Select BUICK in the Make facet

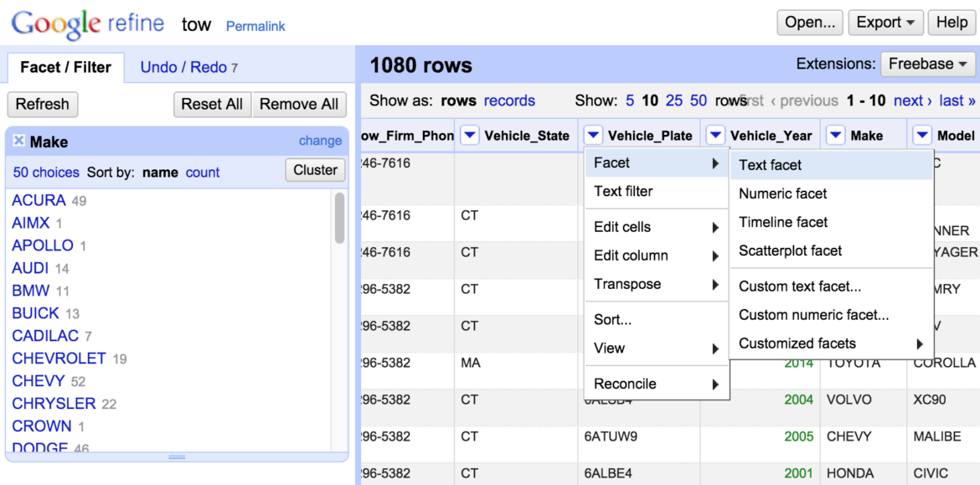tap(35, 312)
